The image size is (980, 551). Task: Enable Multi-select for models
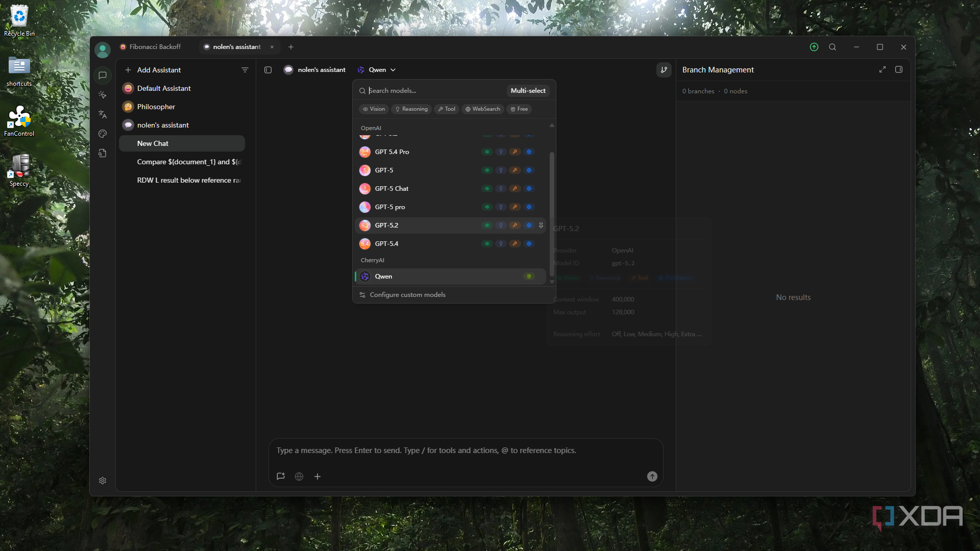click(528, 90)
